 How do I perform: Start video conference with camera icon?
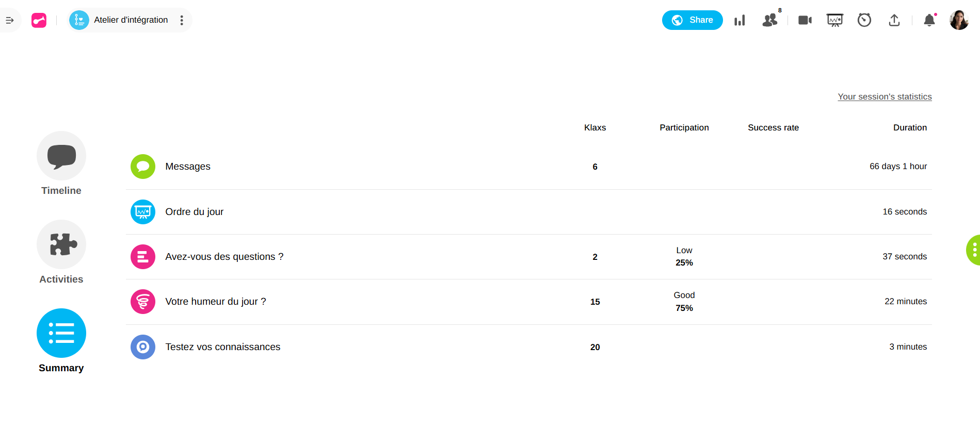pyautogui.click(x=805, y=20)
